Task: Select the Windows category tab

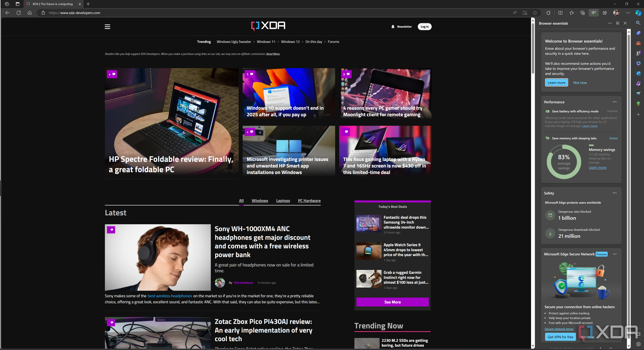Action: [260, 201]
